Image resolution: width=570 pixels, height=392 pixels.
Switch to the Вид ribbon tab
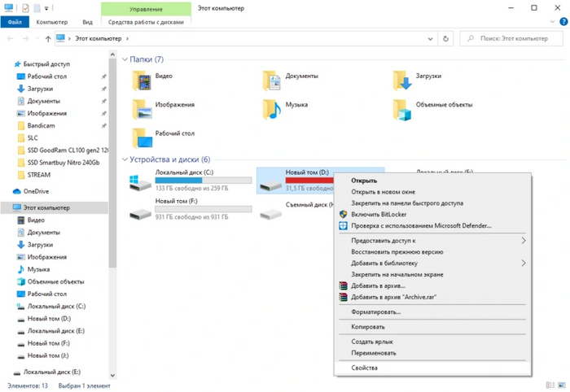tap(86, 23)
